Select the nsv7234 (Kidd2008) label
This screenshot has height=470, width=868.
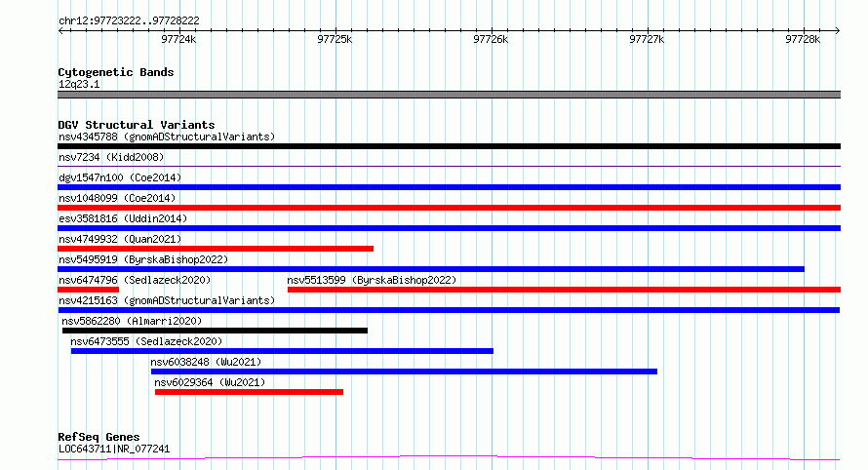[x=111, y=157]
